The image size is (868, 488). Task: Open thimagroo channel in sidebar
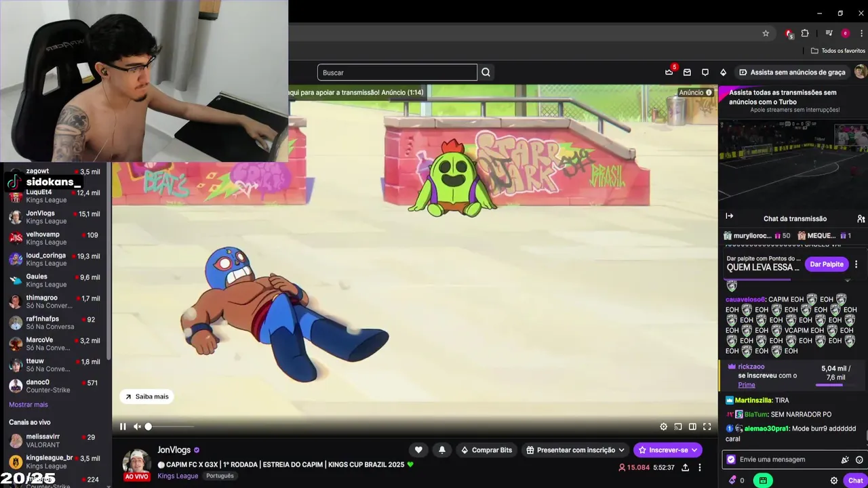[x=54, y=301]
